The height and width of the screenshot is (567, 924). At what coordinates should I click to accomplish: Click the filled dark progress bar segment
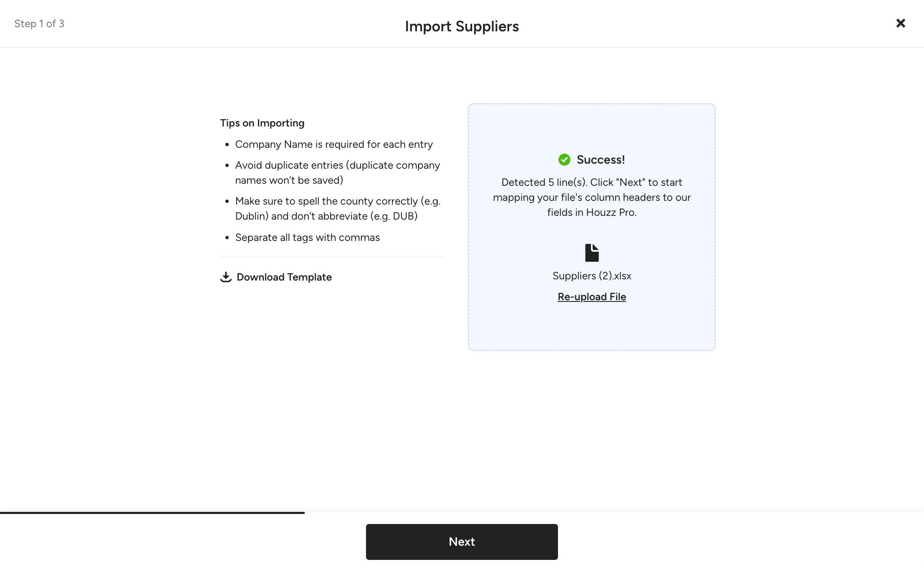(152, 513)
